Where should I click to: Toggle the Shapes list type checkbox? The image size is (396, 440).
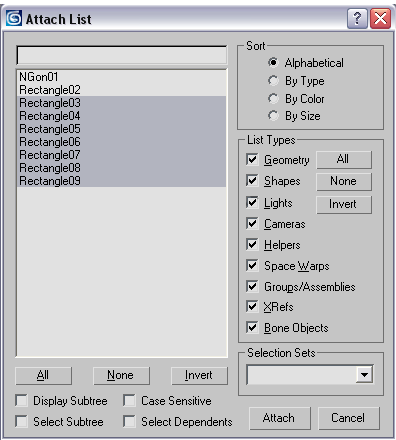pyautogui.click(x=252, y=181)
